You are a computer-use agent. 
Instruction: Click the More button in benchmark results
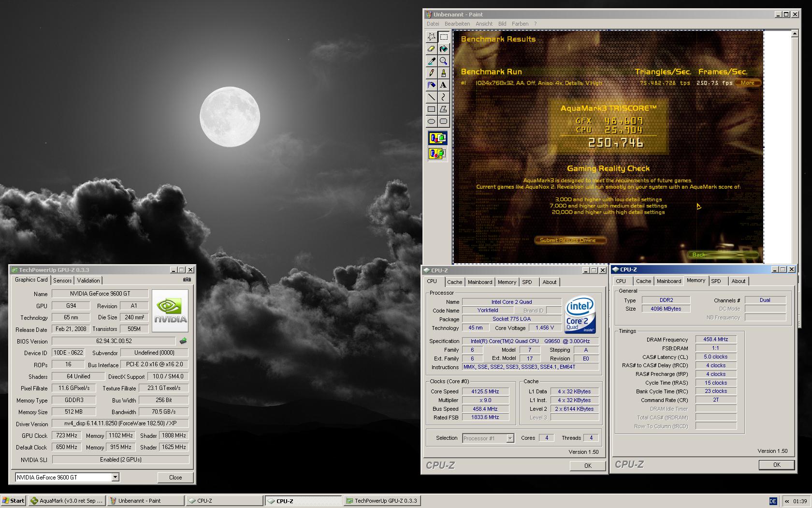(748, 83)
